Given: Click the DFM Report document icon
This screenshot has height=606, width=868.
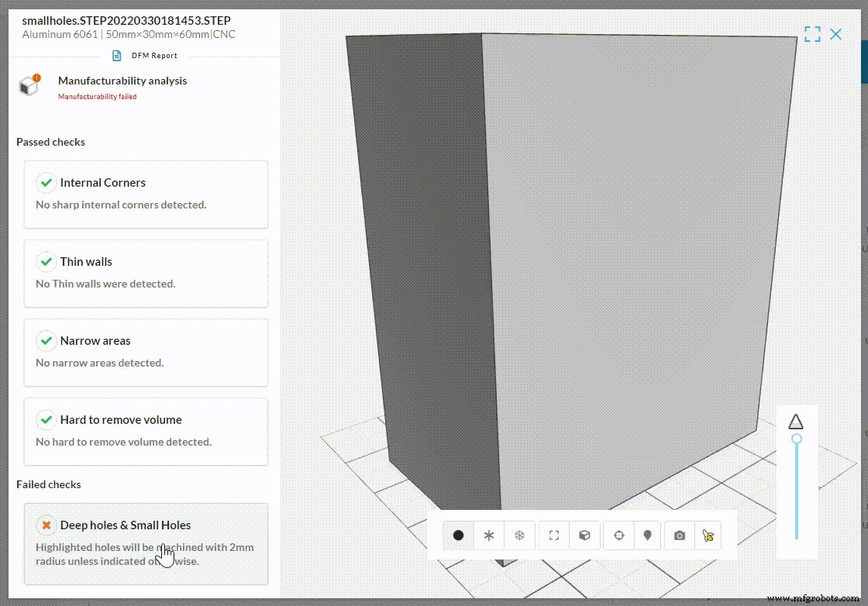Looking at the screenshot, I should pos(117,55).
